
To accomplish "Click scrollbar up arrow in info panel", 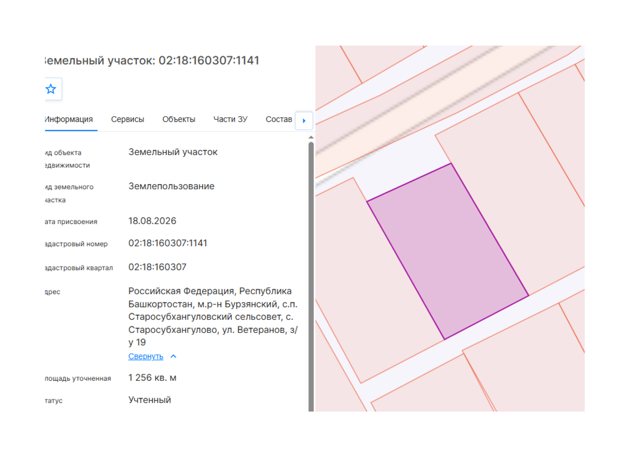I will pyautogui.click(x=311, y=138).
